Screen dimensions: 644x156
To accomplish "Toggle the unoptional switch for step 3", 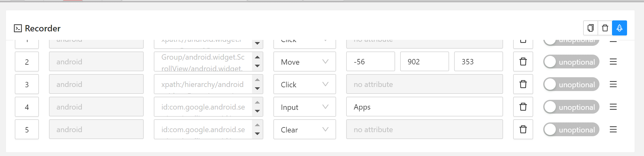I will click(x=571, y=84).
